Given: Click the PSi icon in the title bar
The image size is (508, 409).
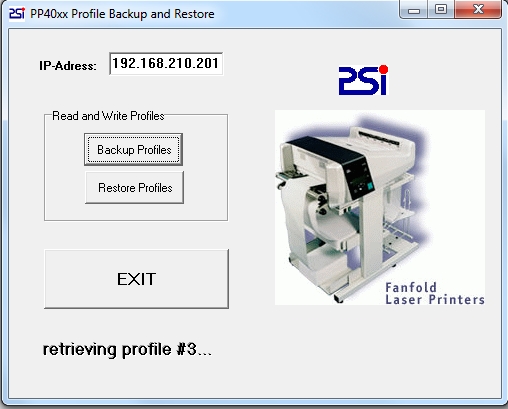Looking at the screenshot, I should tap(17, 14).
